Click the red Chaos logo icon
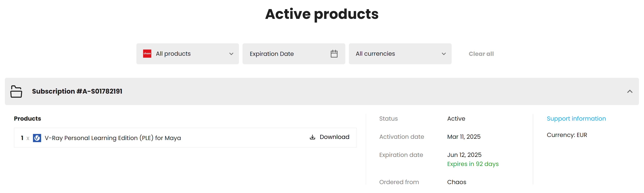 pyautogui.click(x=147, y=54)
